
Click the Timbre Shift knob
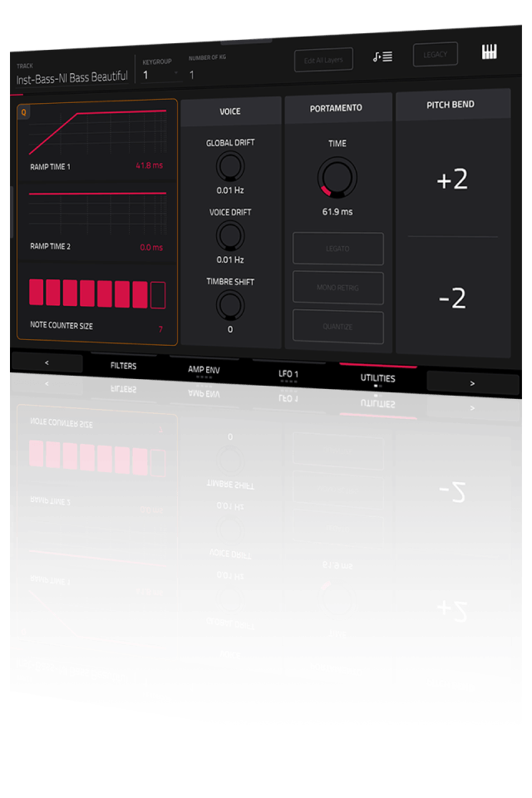tap(230, 306)
